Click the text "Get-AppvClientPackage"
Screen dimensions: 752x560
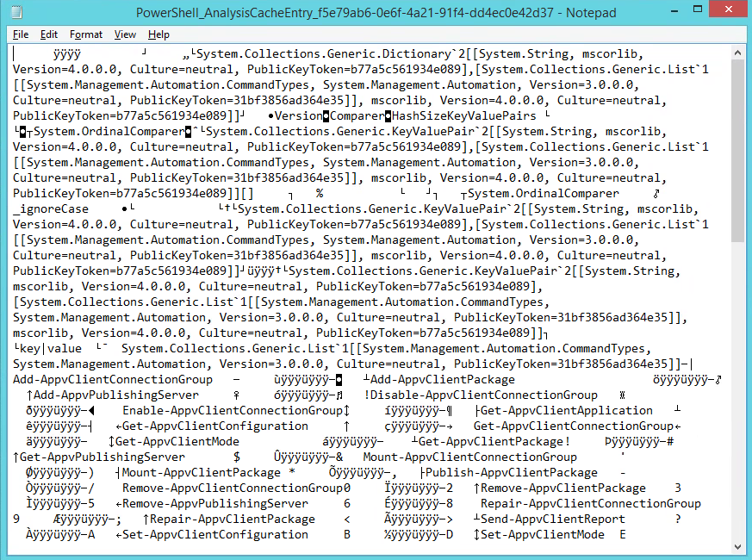tap(491, 441)
